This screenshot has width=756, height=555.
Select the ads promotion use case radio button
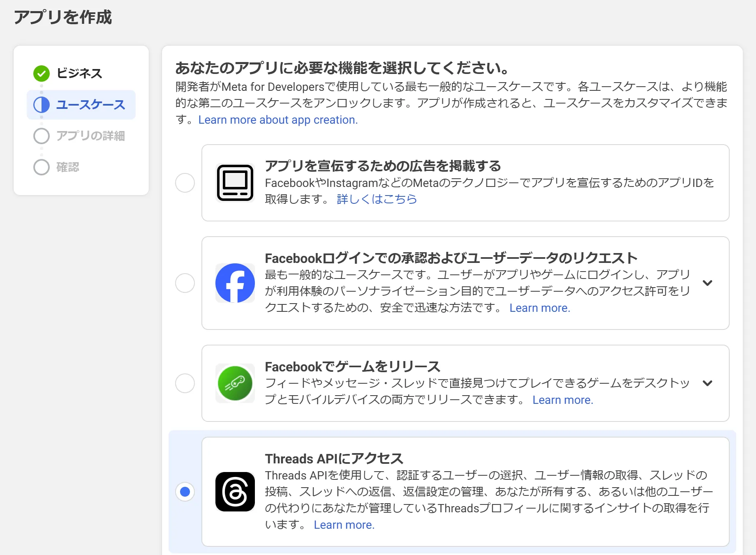185,182
